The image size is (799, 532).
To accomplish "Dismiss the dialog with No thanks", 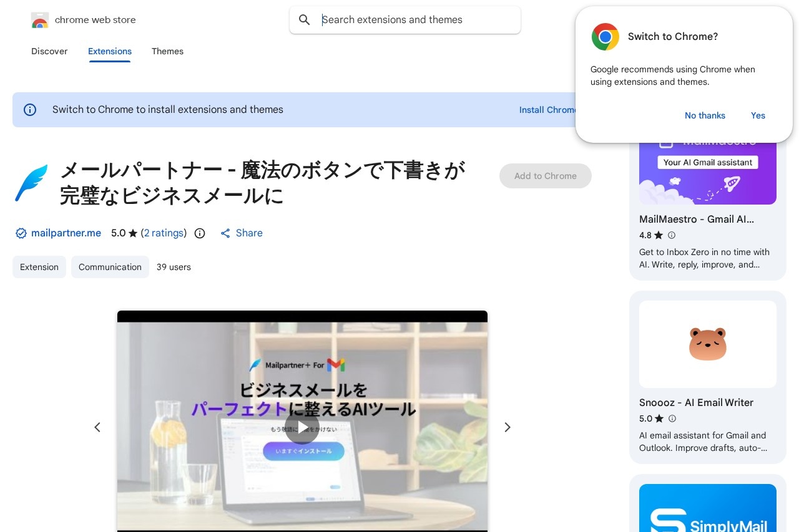I will tap(705, 115).
